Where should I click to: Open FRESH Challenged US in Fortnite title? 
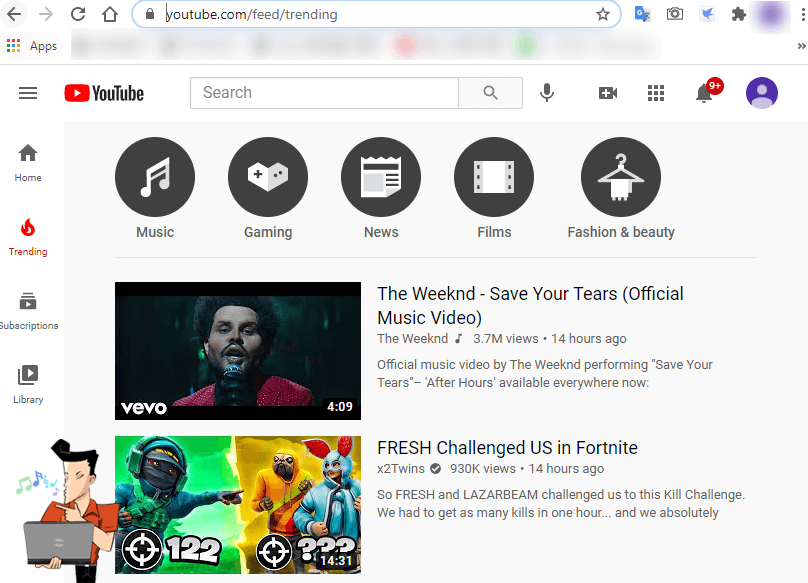click(x=507, y=447)
